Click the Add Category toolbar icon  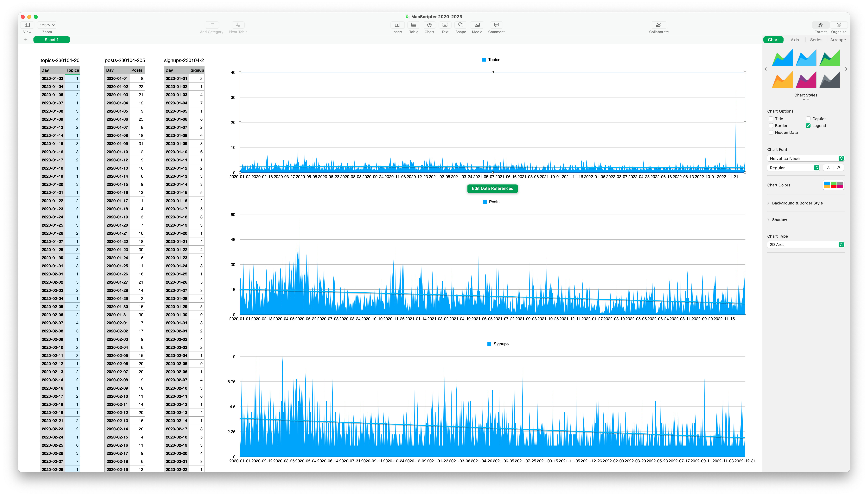[211, 25]
